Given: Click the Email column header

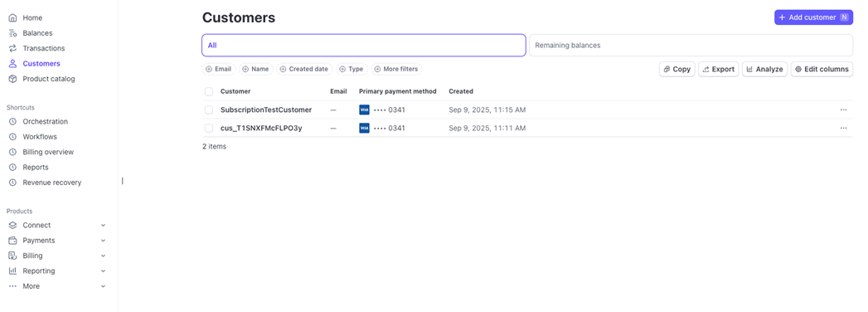Looking at the screenshot, I should coord(338,91).
